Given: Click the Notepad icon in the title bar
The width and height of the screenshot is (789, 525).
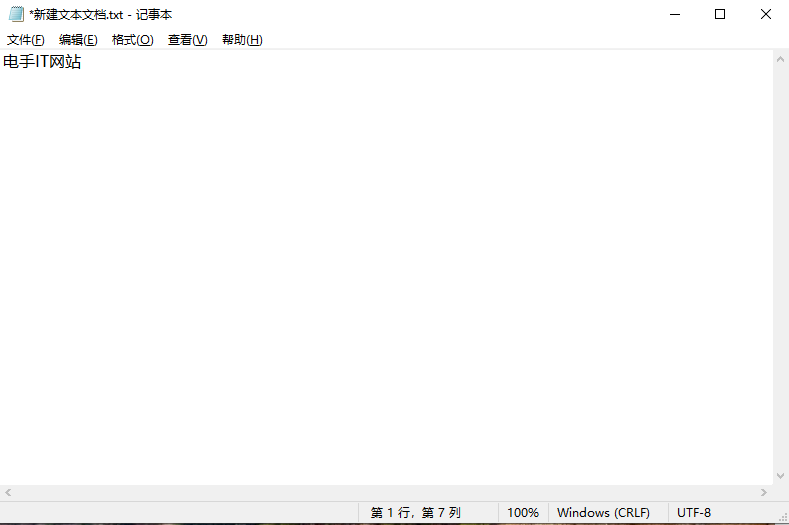Looking at the screenshot, I should (x=16, y=14).
